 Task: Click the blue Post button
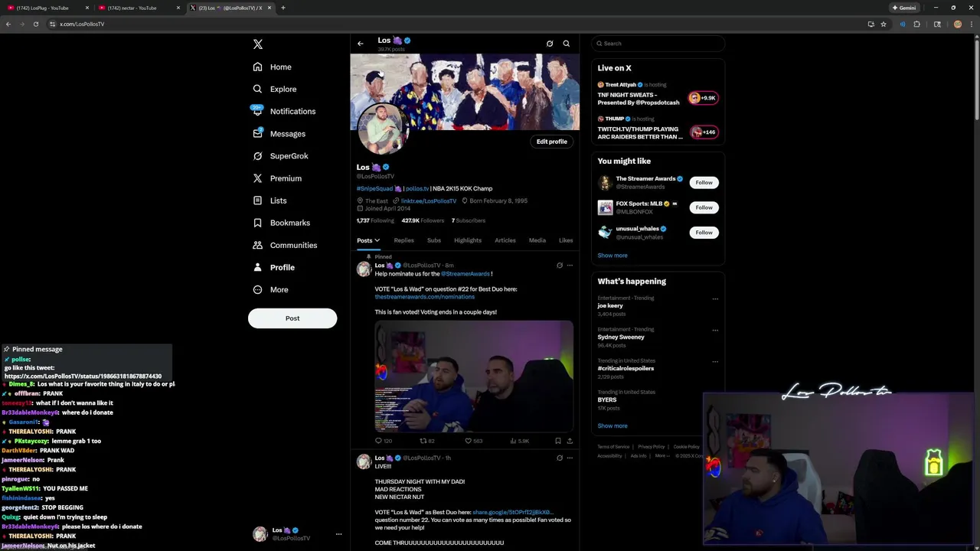tap(292, 318)
